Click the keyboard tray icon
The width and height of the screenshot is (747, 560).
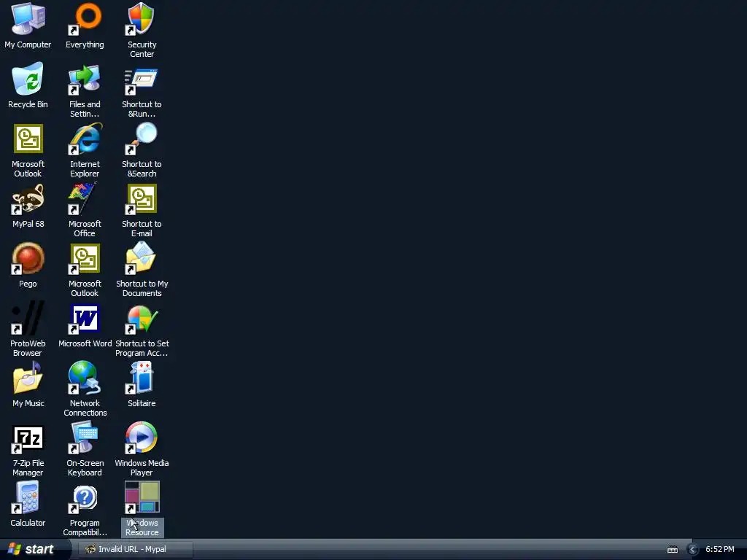point(673,550)
